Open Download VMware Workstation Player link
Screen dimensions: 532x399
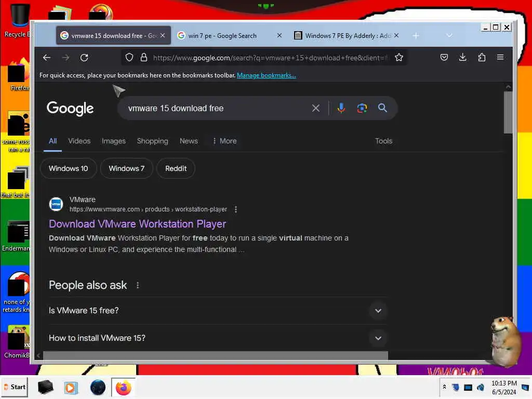pos(137,224)
